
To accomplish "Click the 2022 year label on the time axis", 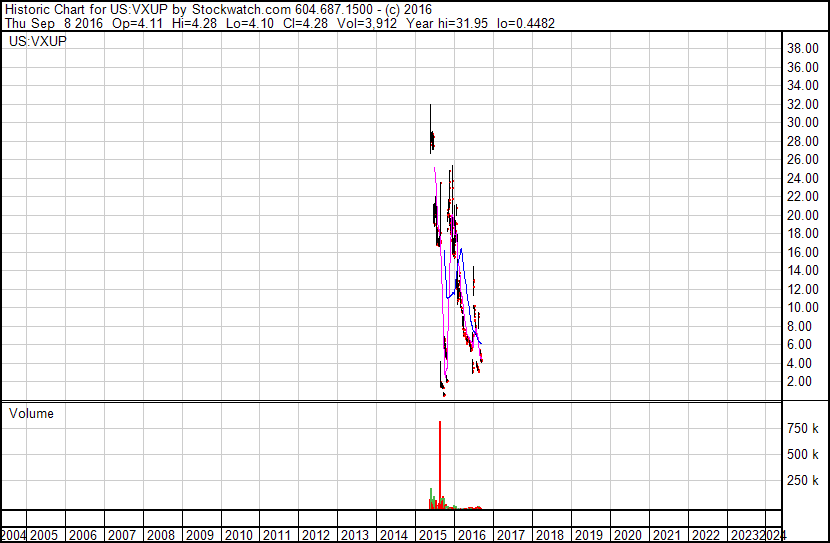I will 706,536.
